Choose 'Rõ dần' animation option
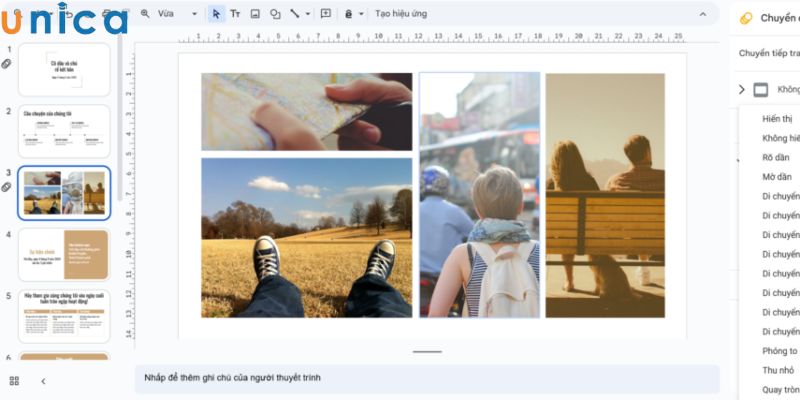The image size is (800, 400). click(776, 158)
